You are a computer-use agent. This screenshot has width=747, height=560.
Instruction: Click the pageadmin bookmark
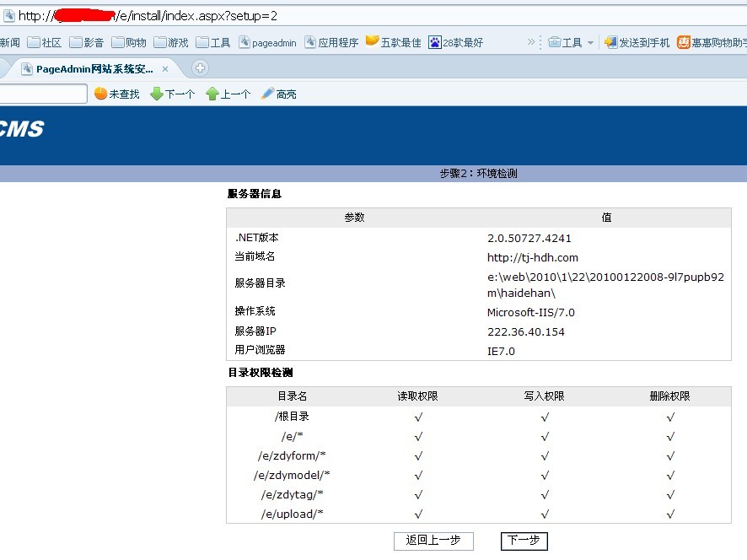(x=267, y=42)
